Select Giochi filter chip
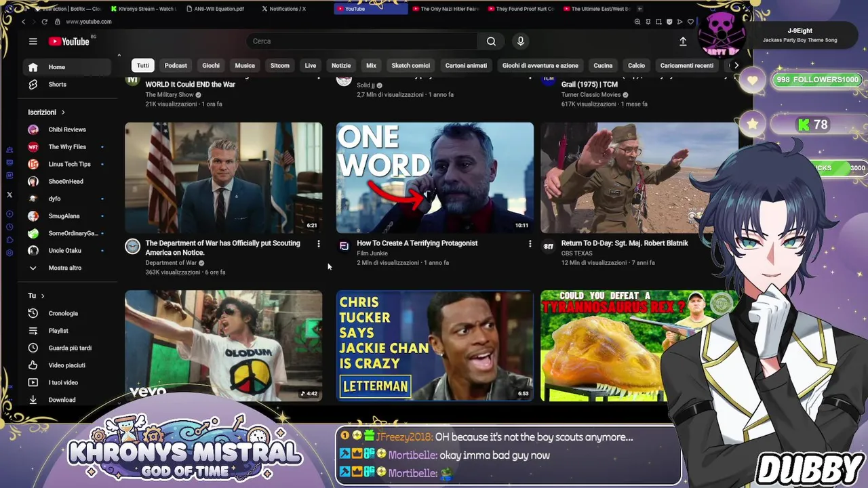This screenshot has width=868, height=488. click(211, 66)
